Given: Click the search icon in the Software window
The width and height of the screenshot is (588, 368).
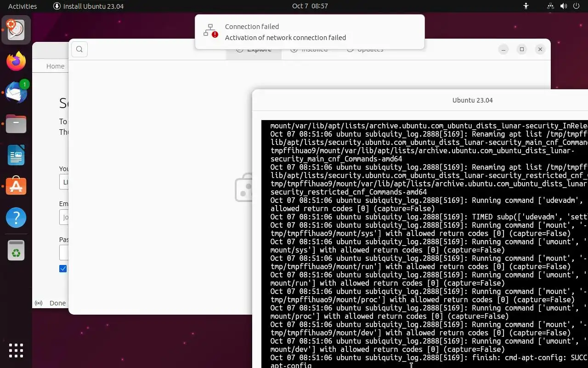Looking at the screenshot, I should tap(79, 50).
